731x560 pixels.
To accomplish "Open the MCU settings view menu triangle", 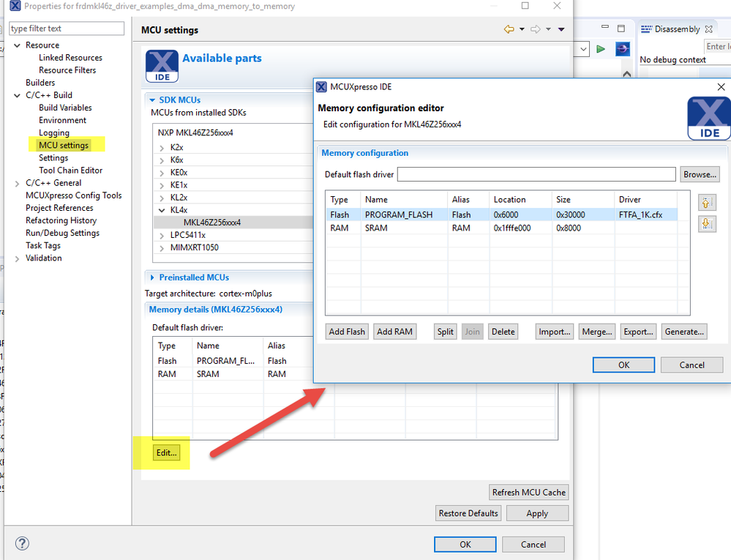I will tap(561, 29).
